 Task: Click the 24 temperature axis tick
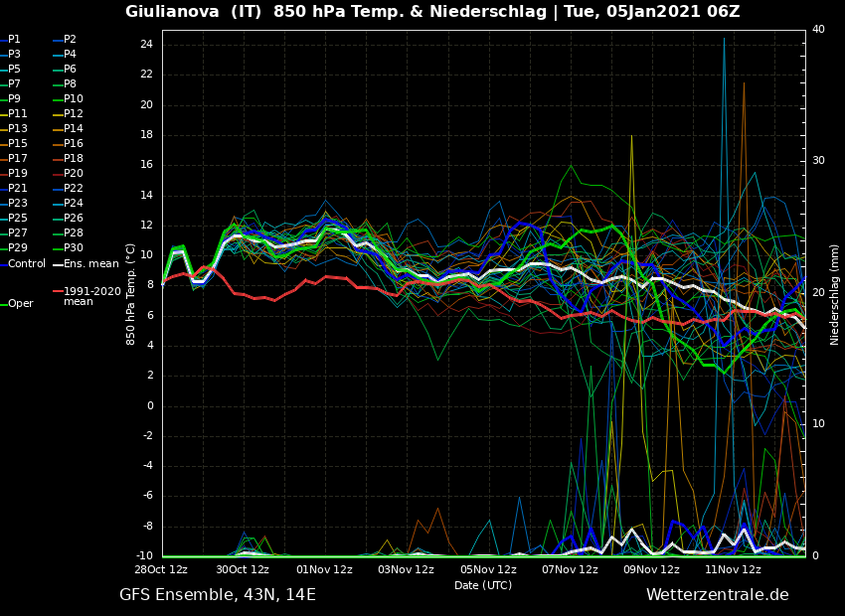[x=146, y=45]
